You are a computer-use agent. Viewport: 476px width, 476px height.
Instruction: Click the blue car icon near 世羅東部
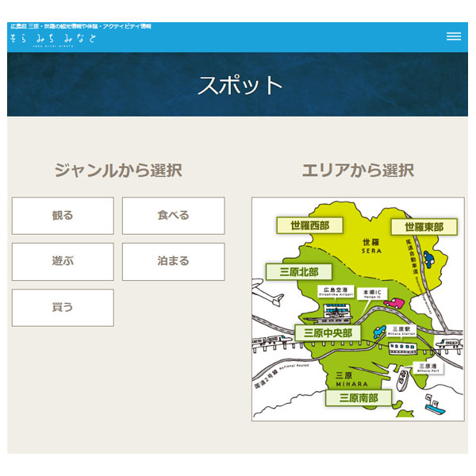tap(428, 259)
